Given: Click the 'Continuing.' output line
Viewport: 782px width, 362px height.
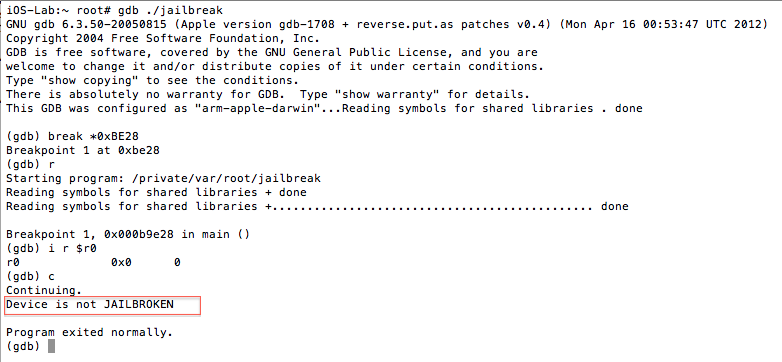Looking at the screenshot, I should pos(44,290).
